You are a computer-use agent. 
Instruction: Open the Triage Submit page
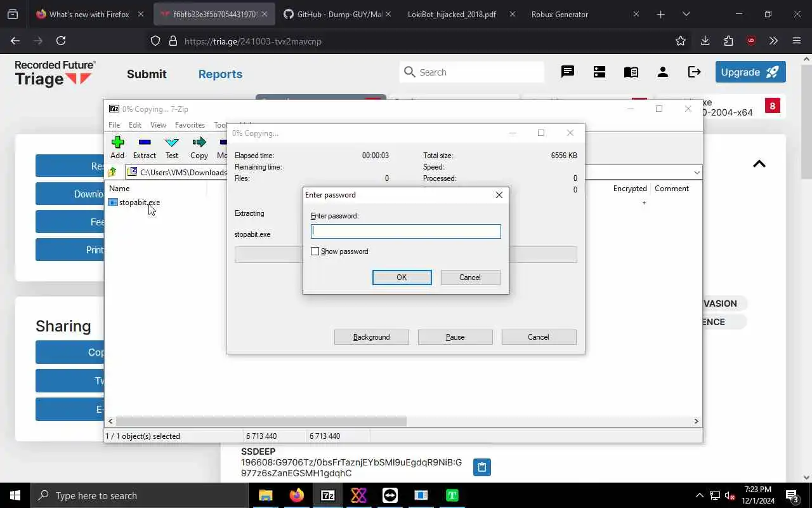point(147,74)
